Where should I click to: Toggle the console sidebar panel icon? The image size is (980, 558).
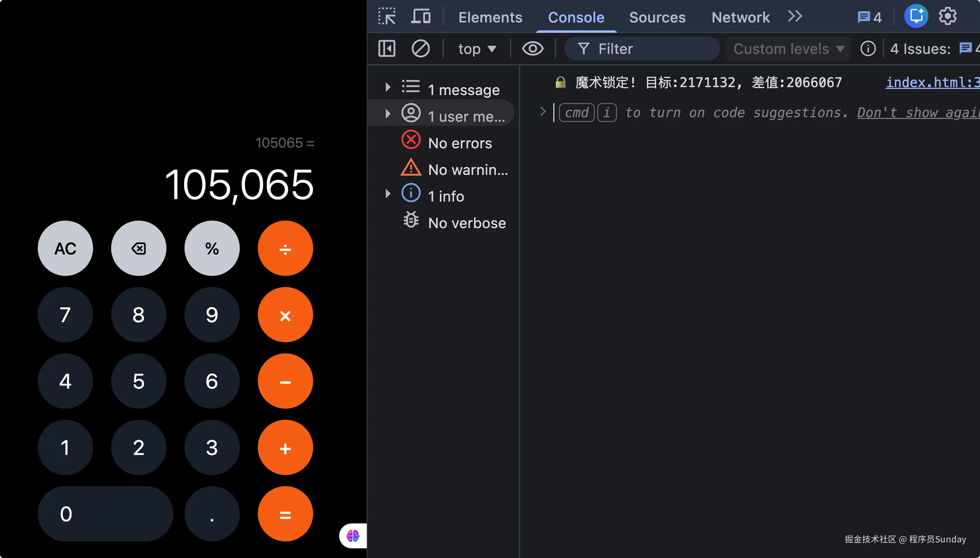[x=387, y=49]
